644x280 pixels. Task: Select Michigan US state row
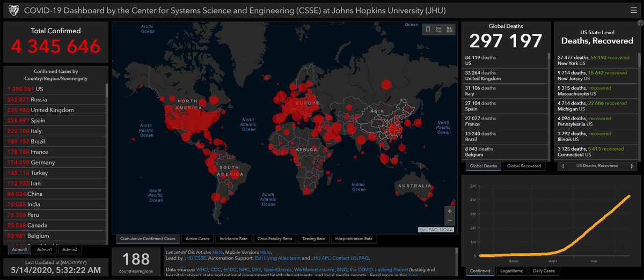[x=596, y=106]
